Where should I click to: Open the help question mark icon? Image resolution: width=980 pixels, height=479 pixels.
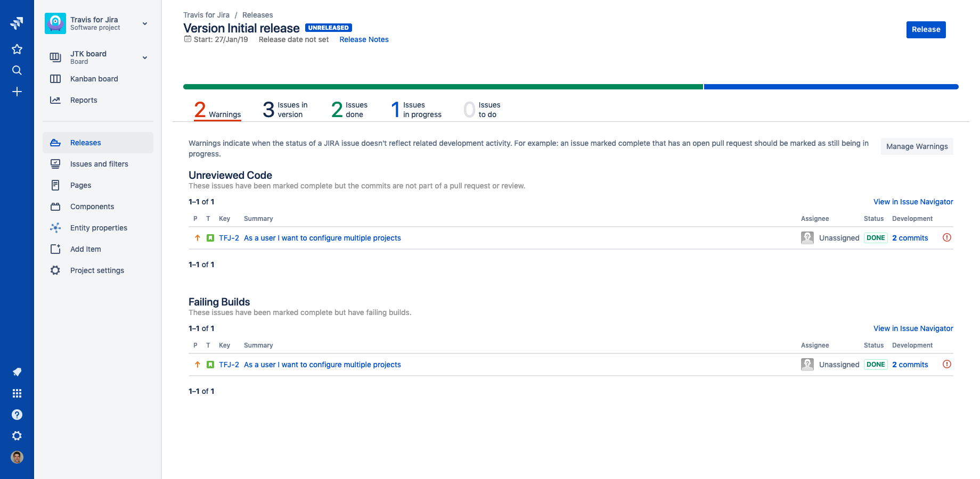point(17,415)
